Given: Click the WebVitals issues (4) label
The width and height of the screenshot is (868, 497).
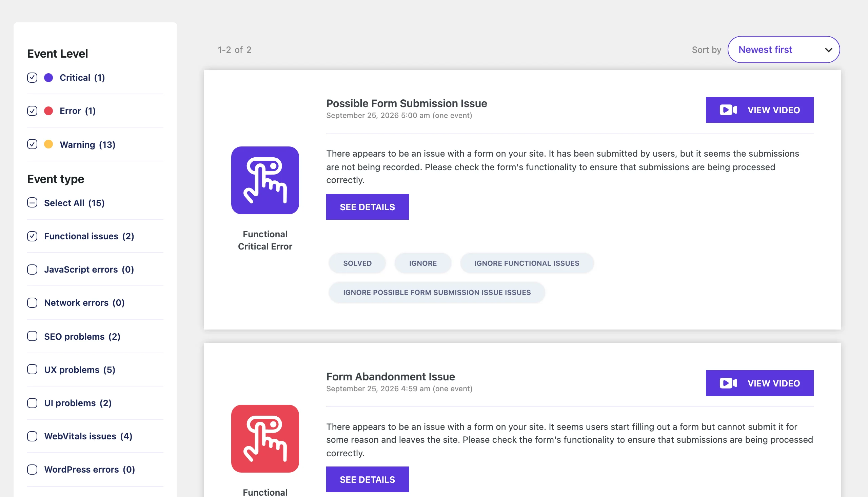Looking at the screenshot, I should click(88, 436).
